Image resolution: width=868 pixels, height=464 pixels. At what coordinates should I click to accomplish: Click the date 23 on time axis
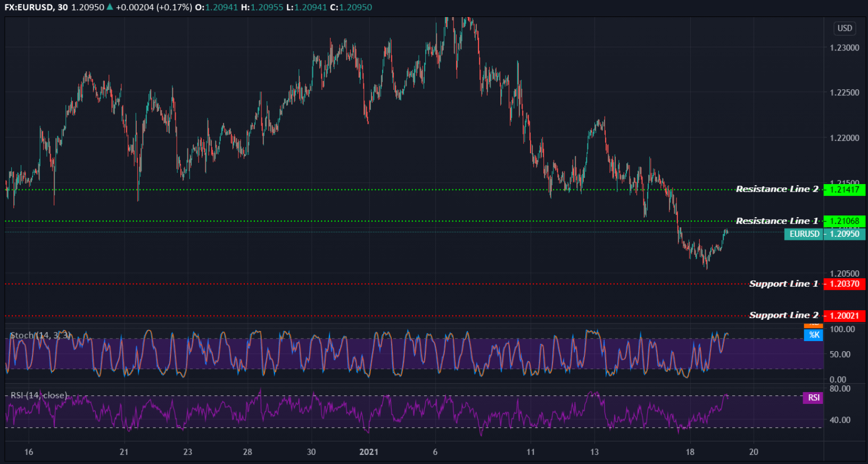187,452
